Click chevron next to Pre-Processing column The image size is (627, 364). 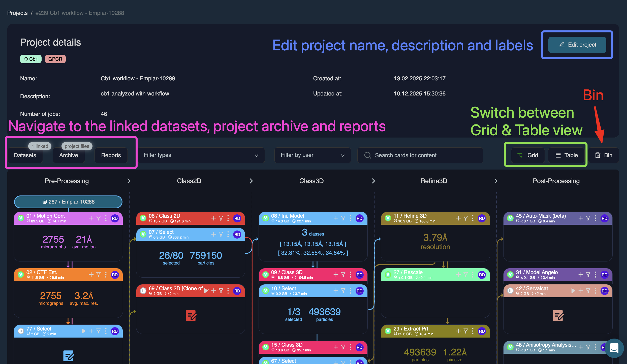pyautogui.click(x=129, y=181)
